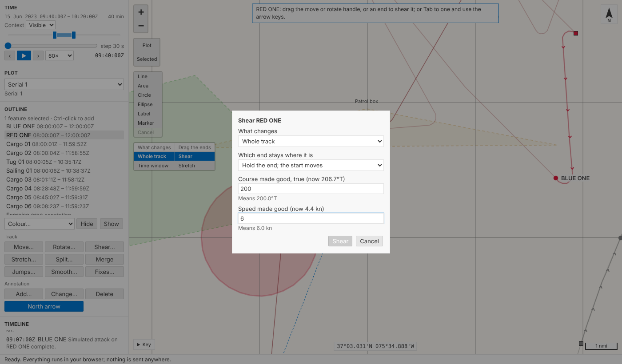Open the Context Visible dropdown
This screenshot has width=622, height=364.
(x=40, y=25)
